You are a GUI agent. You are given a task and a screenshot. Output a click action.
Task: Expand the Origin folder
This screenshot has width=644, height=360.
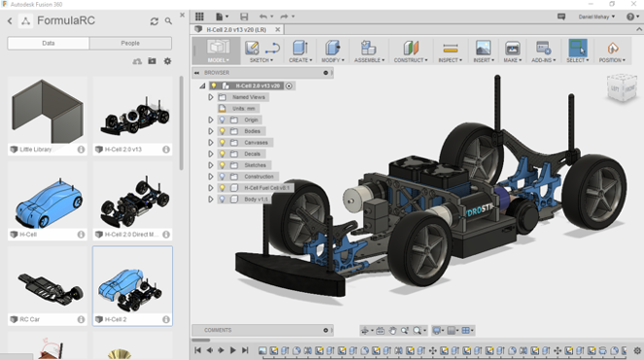pos(210,120)
